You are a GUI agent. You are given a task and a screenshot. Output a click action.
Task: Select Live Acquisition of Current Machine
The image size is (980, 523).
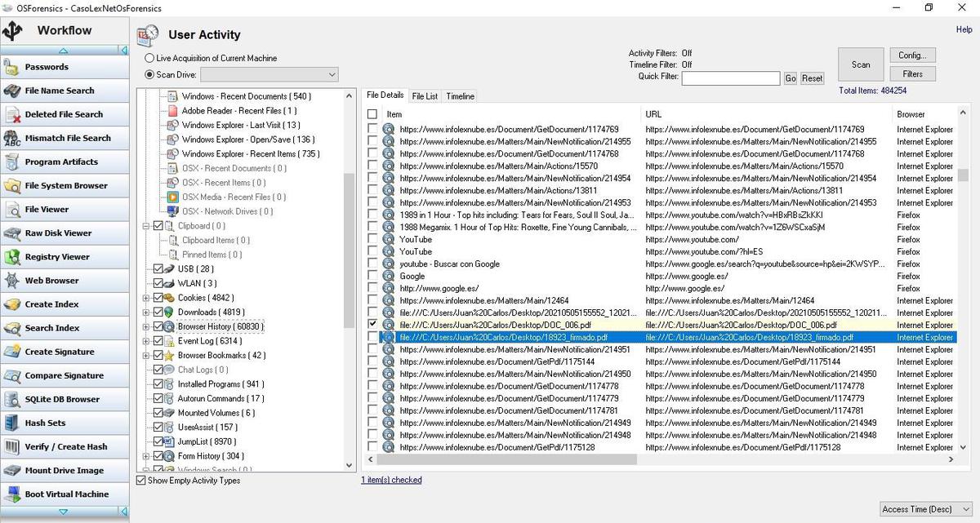coord(149,59)
